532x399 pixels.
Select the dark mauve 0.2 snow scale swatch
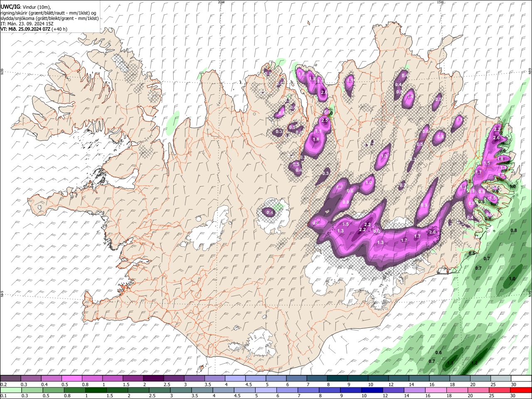(10, 379)
